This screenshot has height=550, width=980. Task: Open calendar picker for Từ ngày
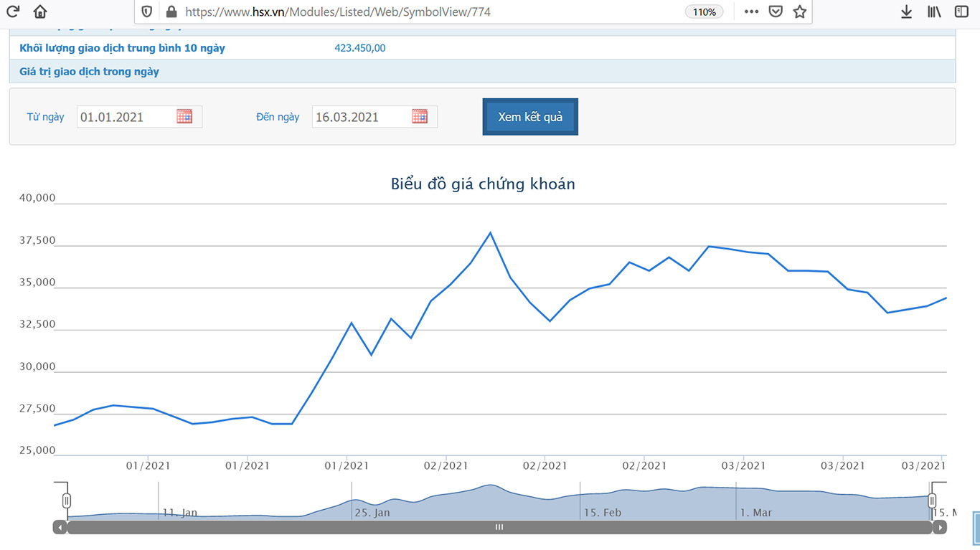[184, 116]
